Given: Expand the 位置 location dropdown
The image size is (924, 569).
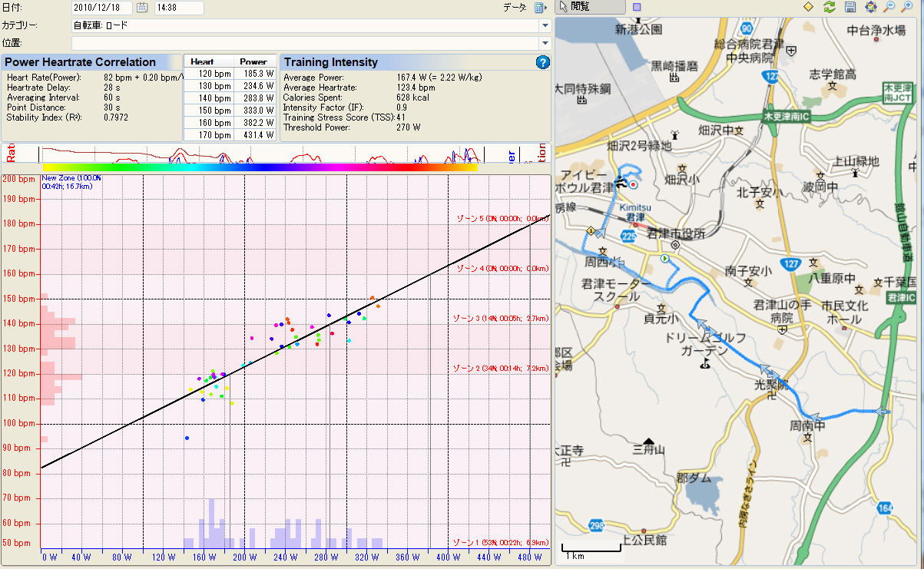Looking at the screenshot, I should point(545,43).
